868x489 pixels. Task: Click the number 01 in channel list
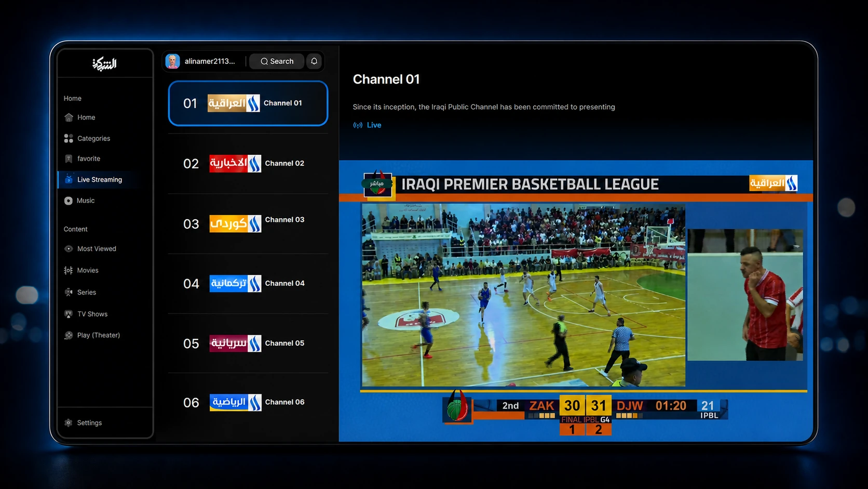coord(190,103)
